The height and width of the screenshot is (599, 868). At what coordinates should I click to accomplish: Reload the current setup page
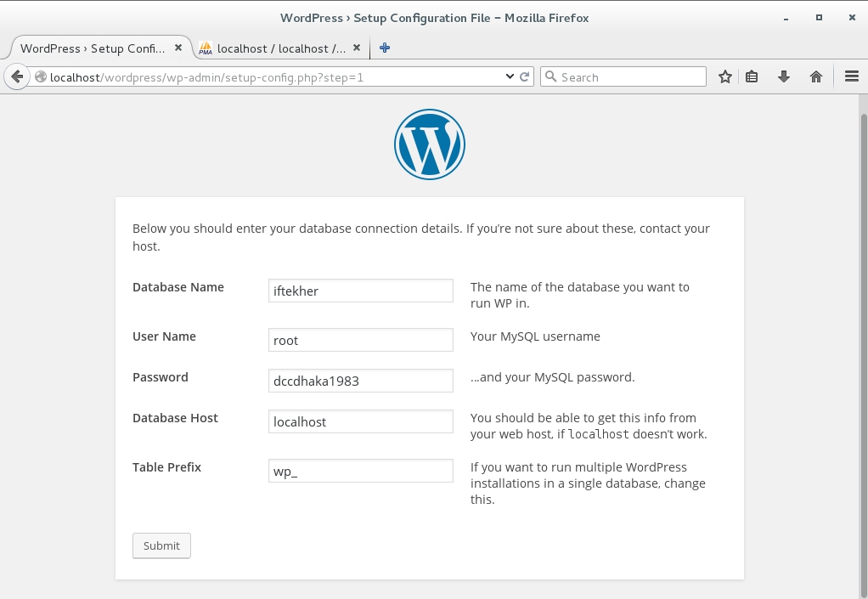tap(523, 76)
